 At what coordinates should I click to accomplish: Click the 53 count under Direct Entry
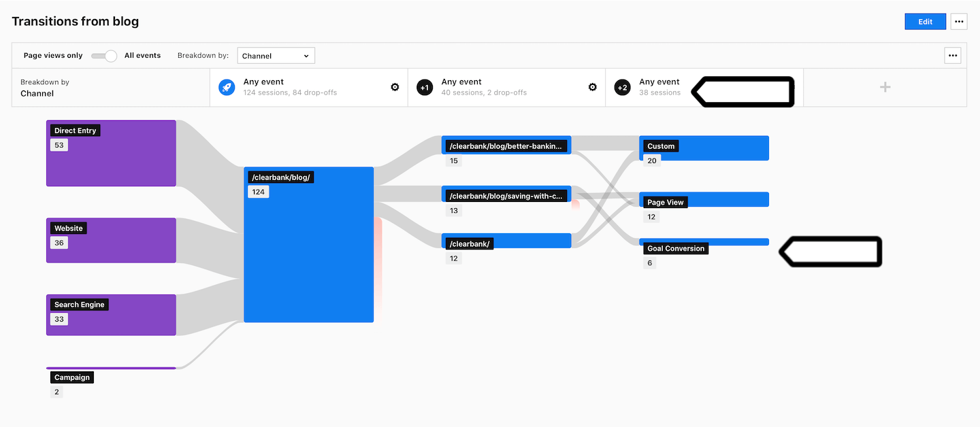(x=59, y=145)
